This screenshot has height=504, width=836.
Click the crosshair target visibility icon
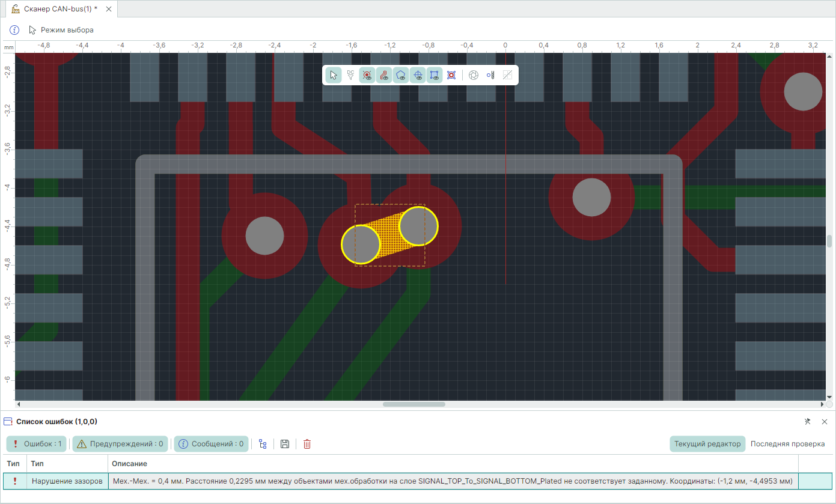point(418,75)
